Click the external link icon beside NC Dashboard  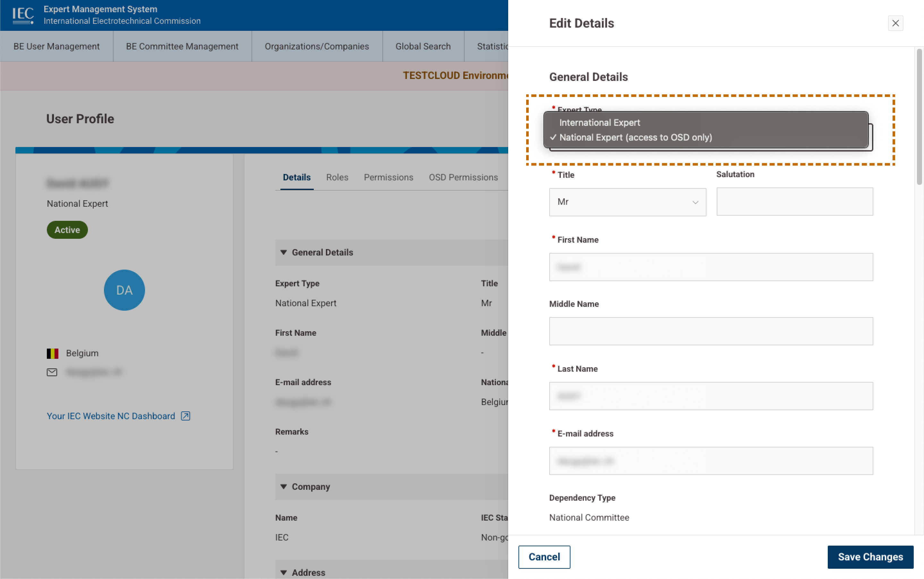click(185, 416)
